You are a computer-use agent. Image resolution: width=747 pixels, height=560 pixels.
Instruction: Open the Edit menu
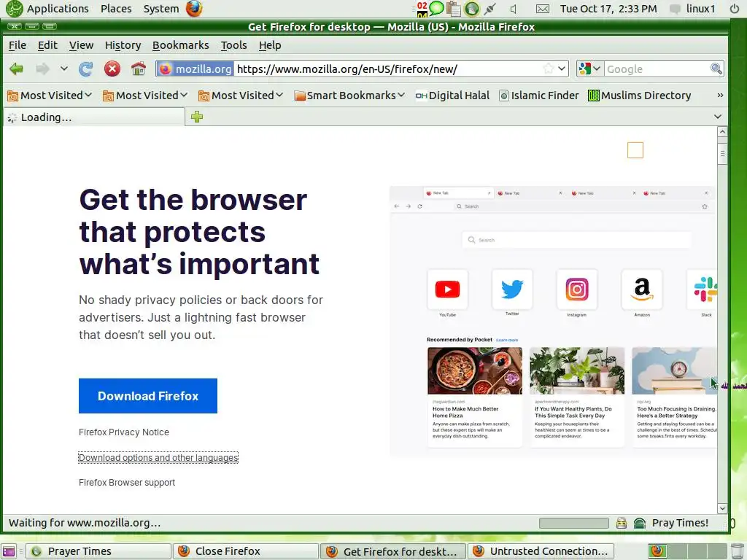coord(47,45)
